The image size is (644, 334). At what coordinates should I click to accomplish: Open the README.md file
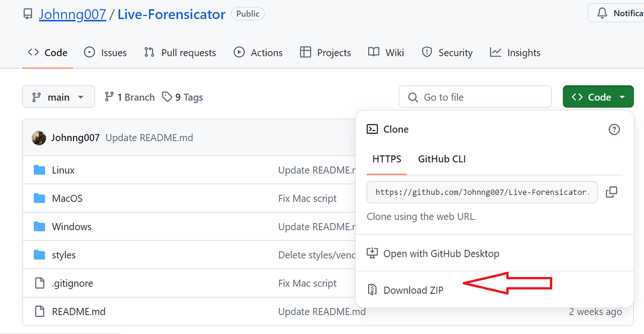pyautogui.click(x=78, y=311)
